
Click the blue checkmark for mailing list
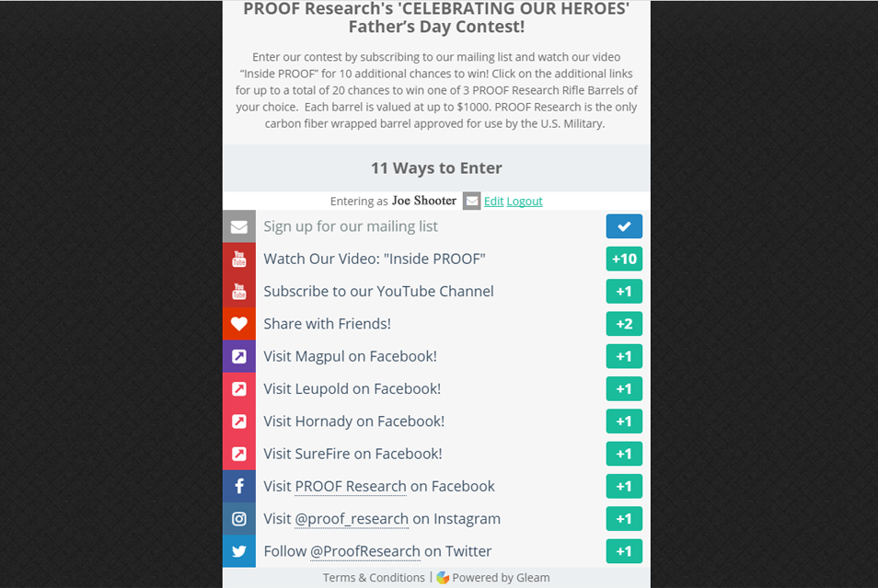click(624, 226)
